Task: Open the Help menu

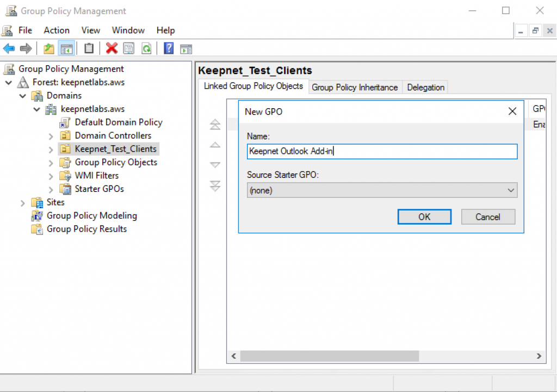Action: 165,30
